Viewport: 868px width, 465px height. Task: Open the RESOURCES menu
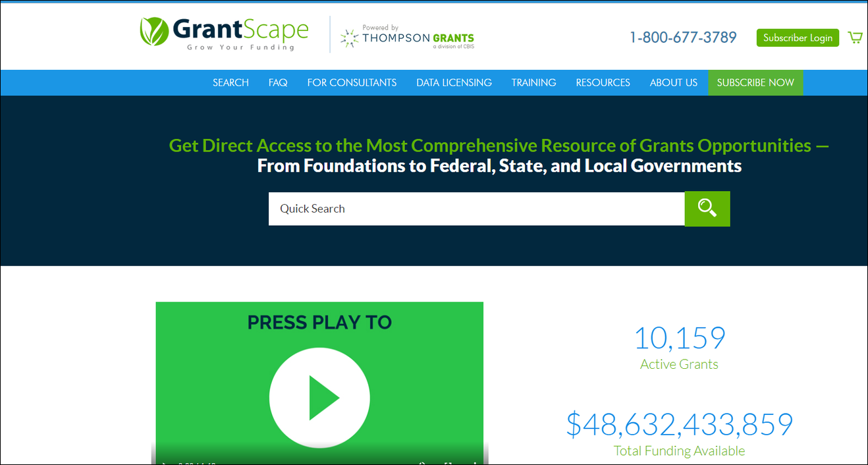click(603, 82)
